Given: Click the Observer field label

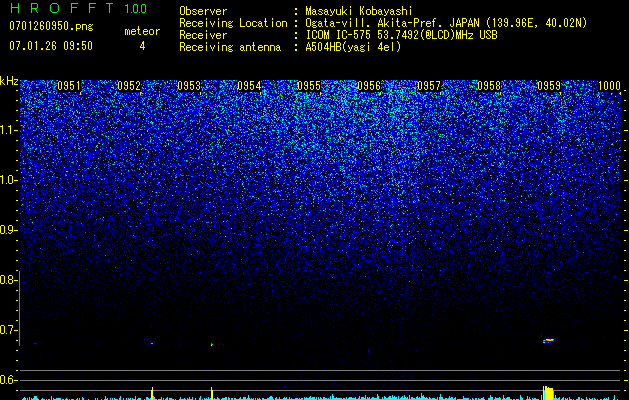Looking at the screenshot, I should point(203,11).
